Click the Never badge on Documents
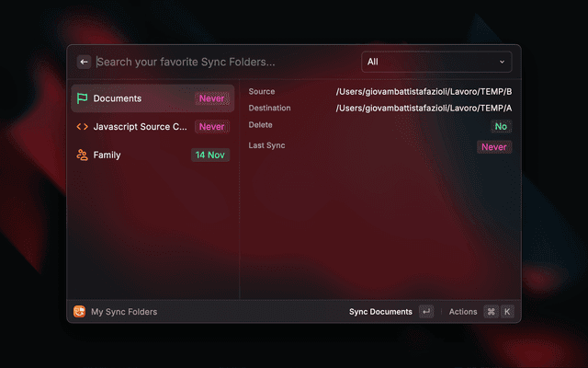This screenshot has width=588, height=368. [x=211, y=98]
